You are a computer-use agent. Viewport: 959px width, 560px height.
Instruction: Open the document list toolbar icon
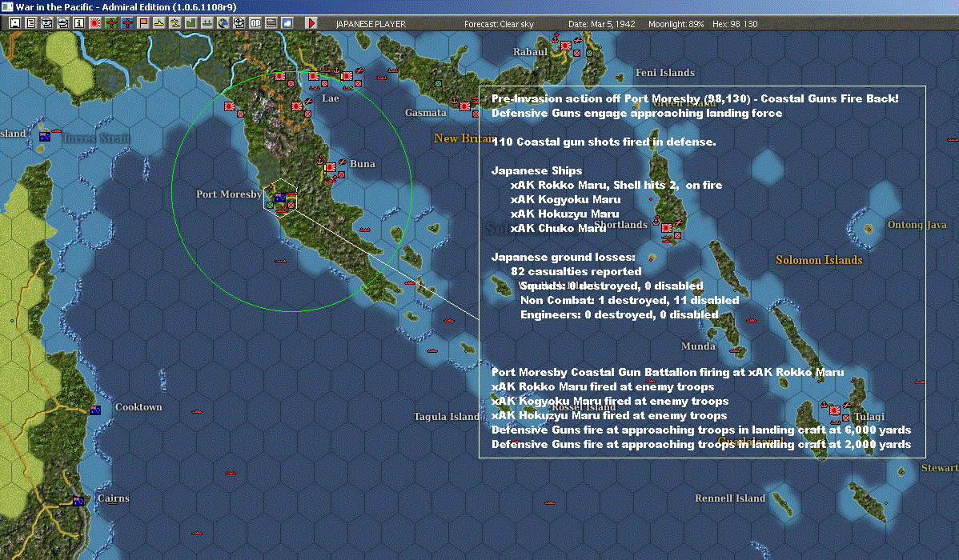click(31, 23)
